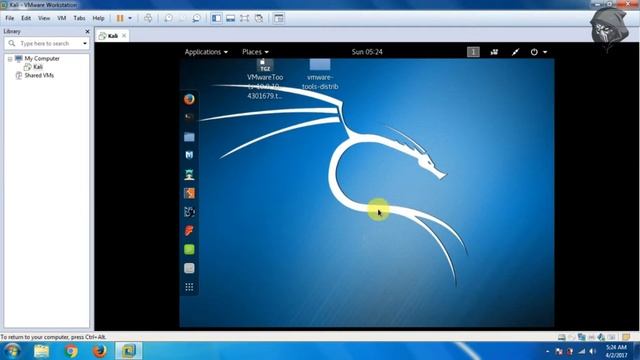The width and height of the screenshot is (640, 360).
Task: Expand the power options arrow beside Suspend
Action: 130,18
